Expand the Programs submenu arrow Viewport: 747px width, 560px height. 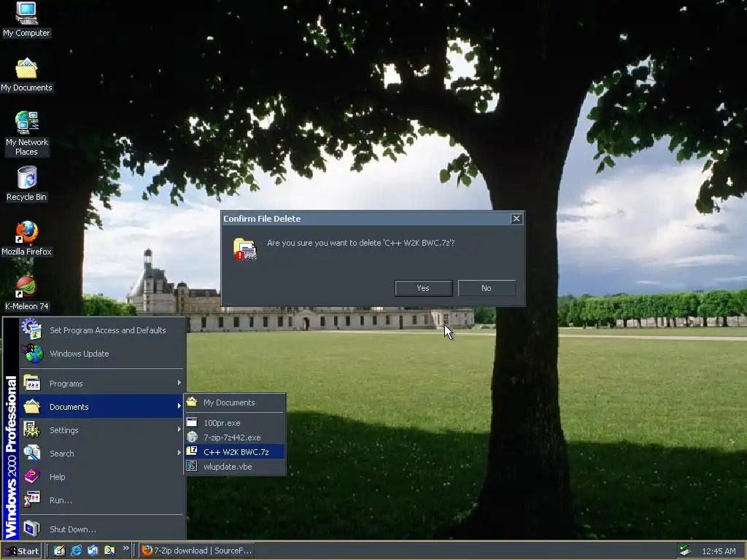click(179, 383)
